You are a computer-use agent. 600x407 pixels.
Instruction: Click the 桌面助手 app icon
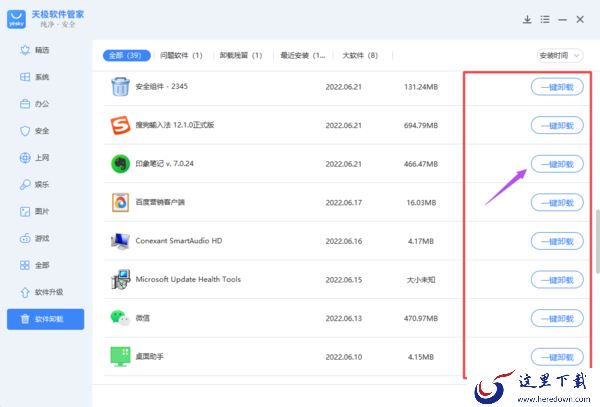[120, 357]
